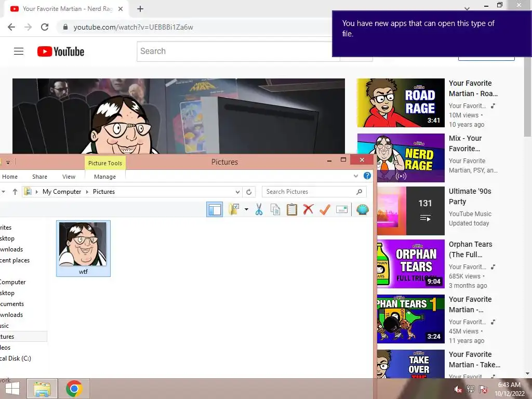The height and width of the screenshot is (399, 532).
Task: Open the Manage ribbon tab
Action: click(105, 177)
